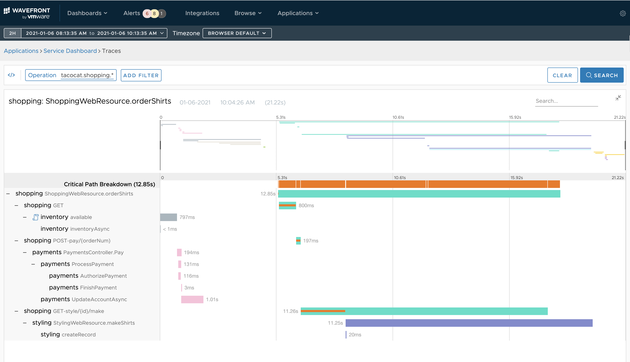Click the 20ms styling createRecord bar

pyautogui.click(x=346, y=335)
